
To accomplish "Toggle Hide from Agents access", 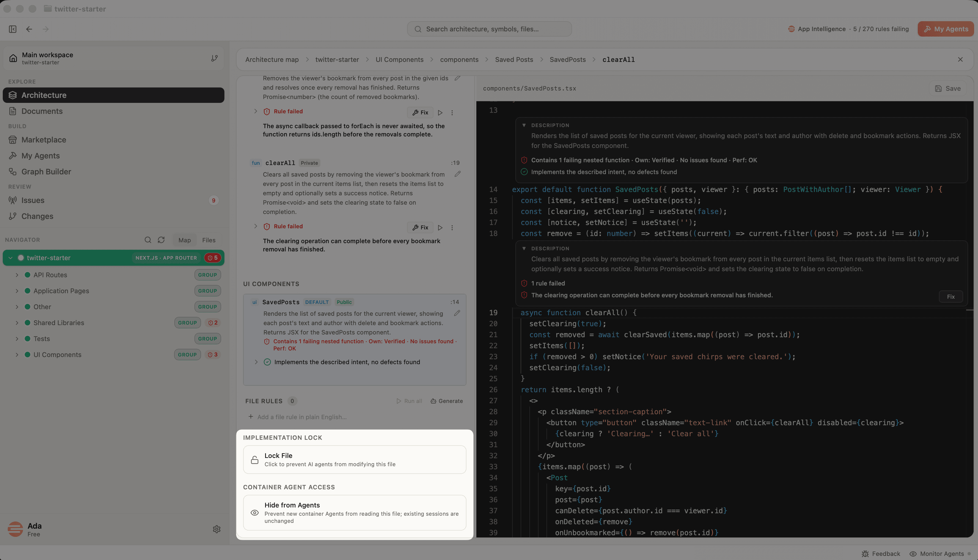I will 354,512.
